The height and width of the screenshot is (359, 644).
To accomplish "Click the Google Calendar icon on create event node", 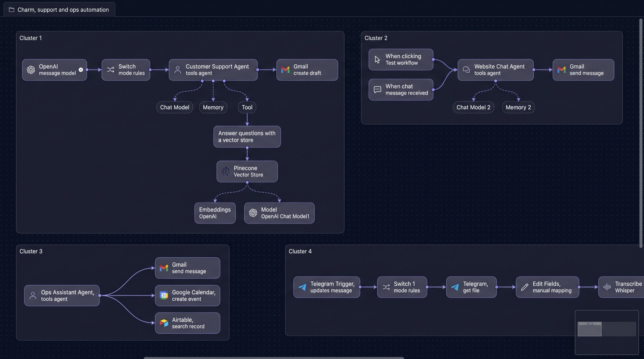I will (164, 296).
